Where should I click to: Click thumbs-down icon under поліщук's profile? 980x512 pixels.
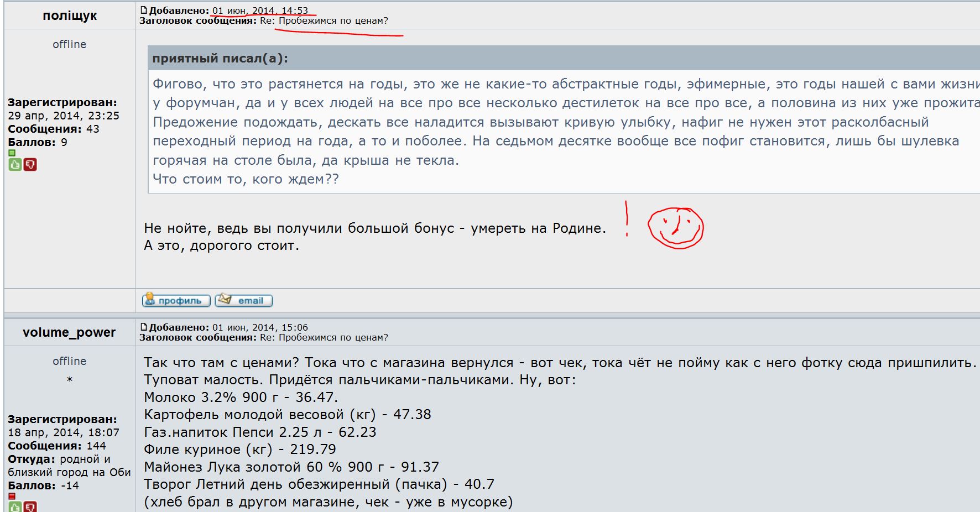tap(30, 165)
